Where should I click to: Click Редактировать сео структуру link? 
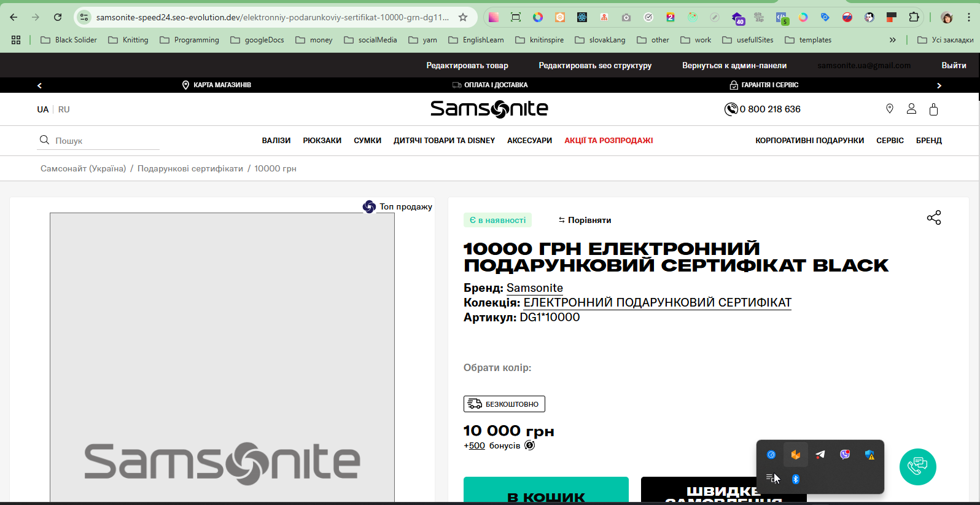(595, 65)
